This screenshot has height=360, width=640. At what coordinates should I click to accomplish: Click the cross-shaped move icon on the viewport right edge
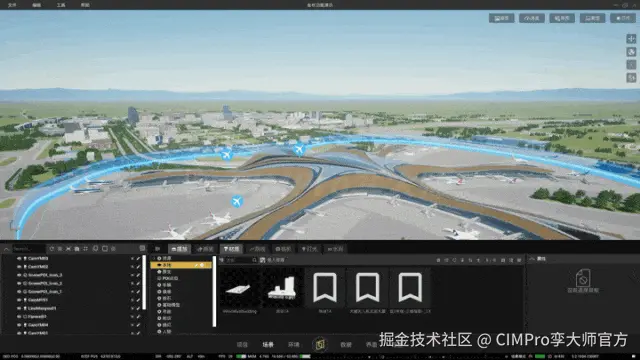point(631,39)
